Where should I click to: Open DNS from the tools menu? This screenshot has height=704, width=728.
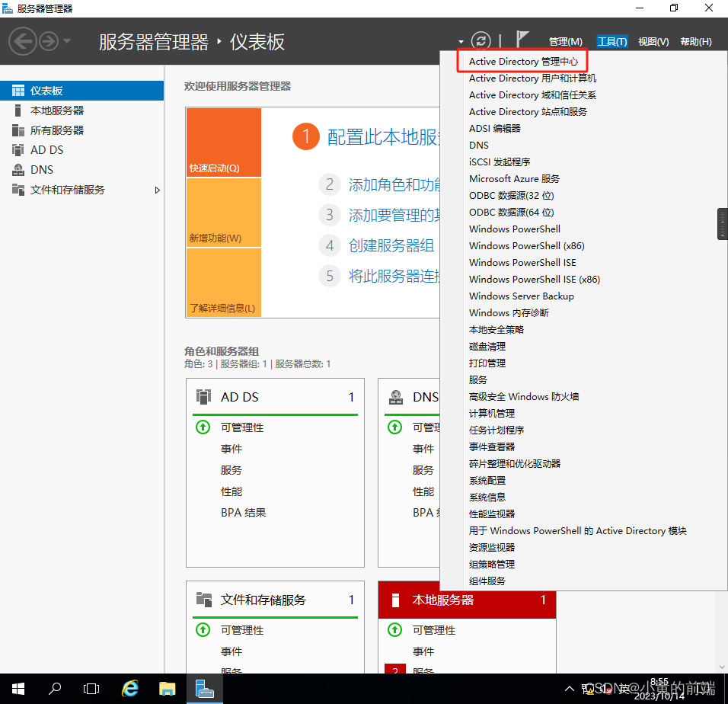coord(479,146)
